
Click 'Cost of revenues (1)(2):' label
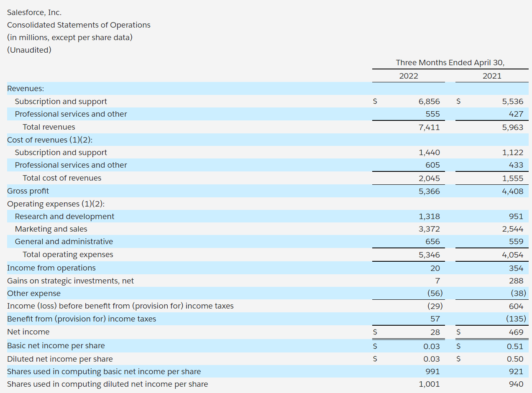pyautogui.click(x=50, y=140)
